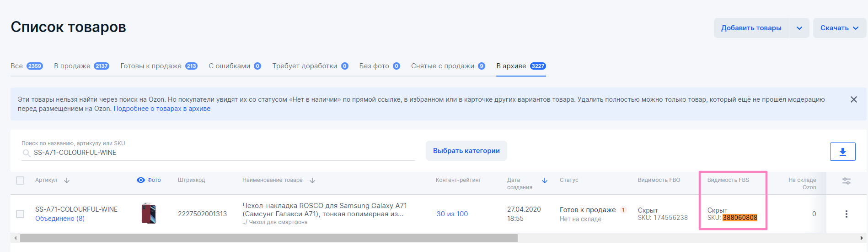Click the download icon button above the table
The image size is (868, 252).
pos(842,152)
